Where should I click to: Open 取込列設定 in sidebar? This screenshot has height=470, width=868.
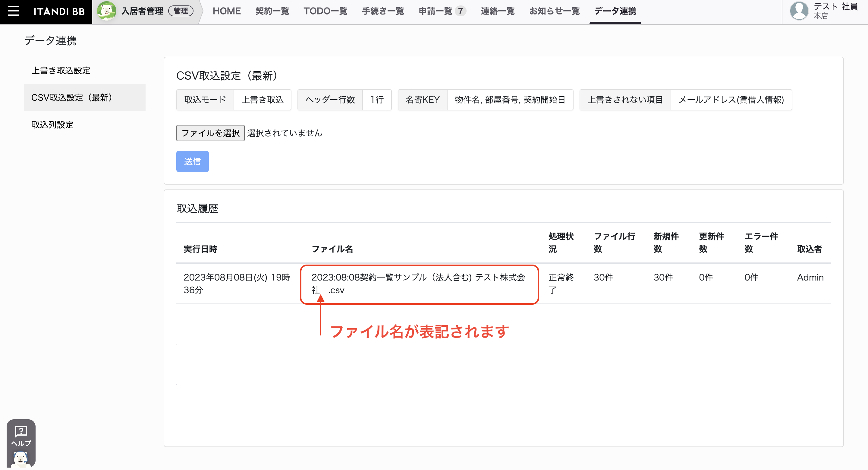tap(85, 125)
